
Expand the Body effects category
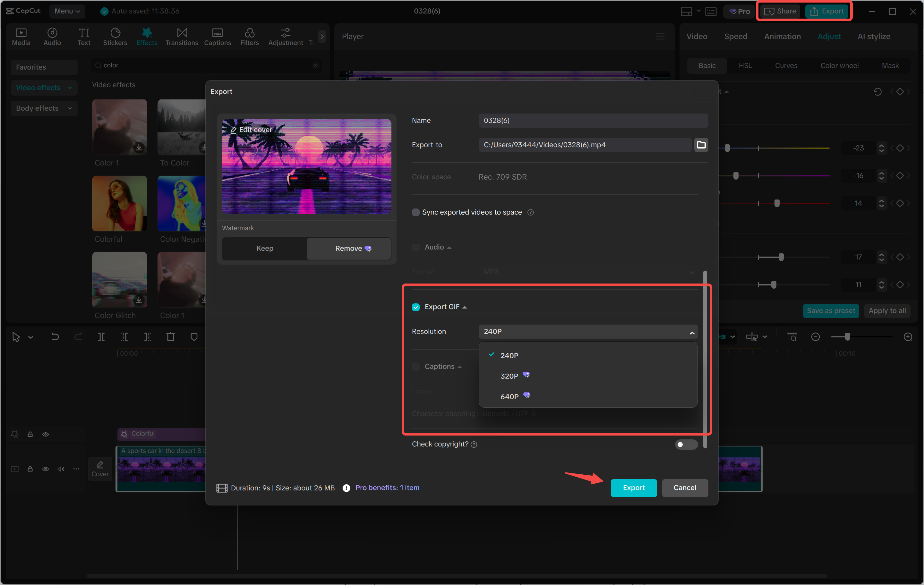coord(44,108)
